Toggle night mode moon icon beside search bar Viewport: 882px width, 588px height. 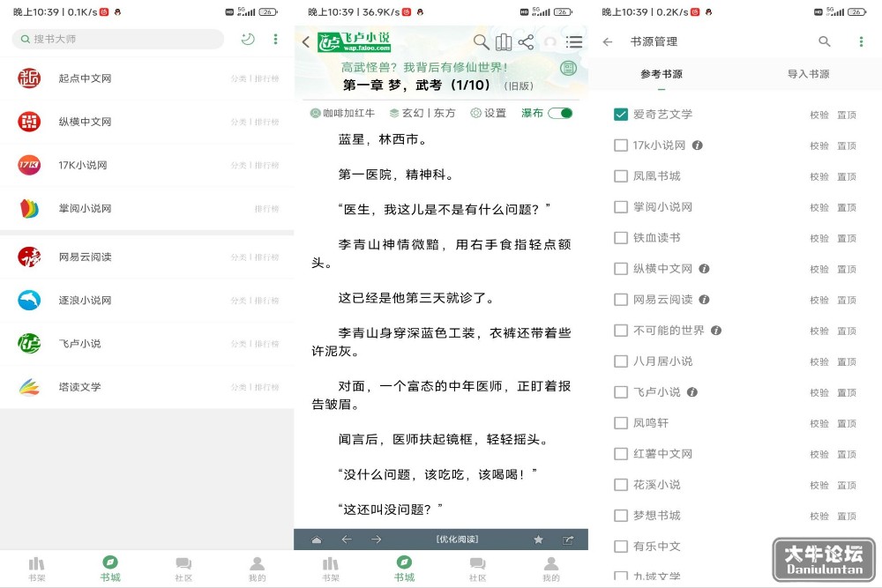pos(248,39)
